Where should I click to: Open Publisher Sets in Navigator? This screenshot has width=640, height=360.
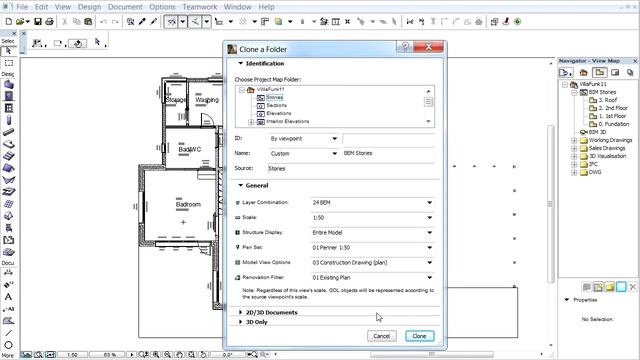click(630, 73)
